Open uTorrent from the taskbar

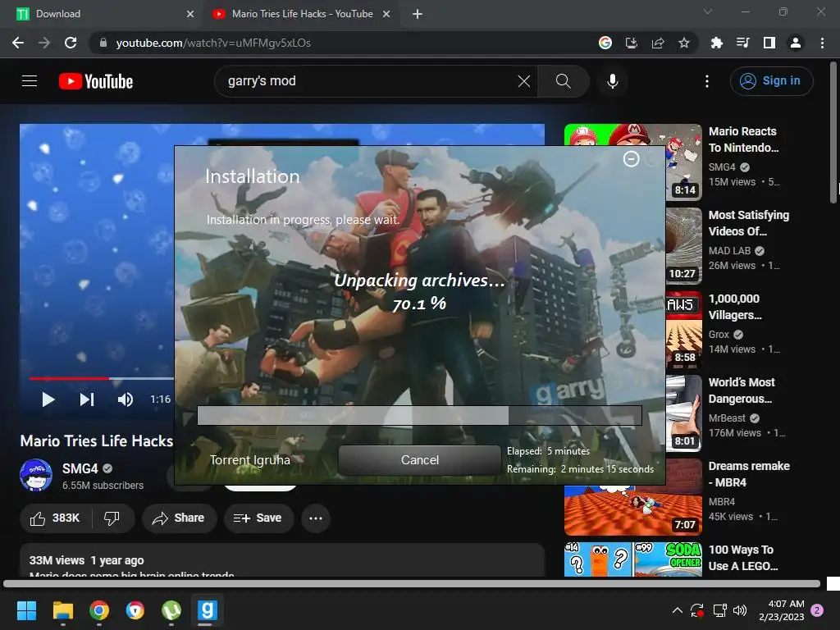tap(171, 610)
